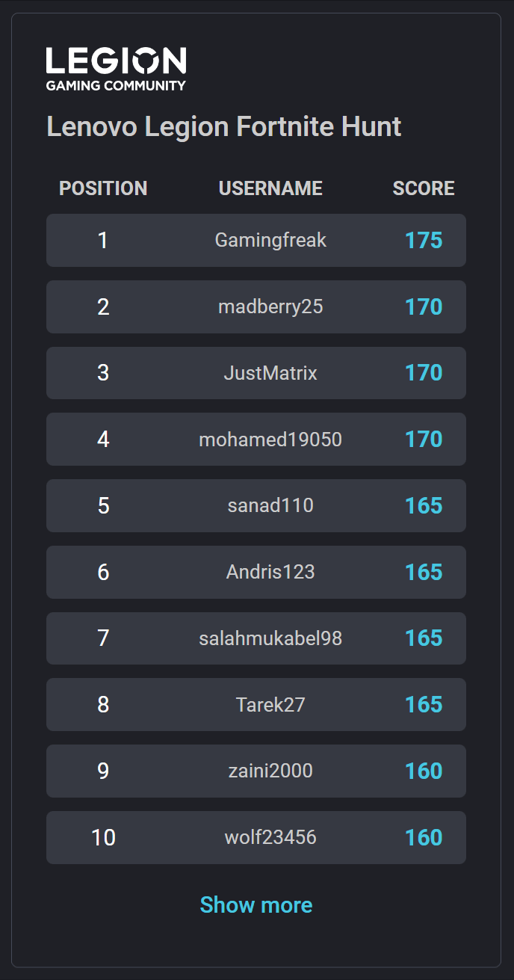The width and height of the screenshot is (514, 980).
Task: Expand the list with Show more
Action: tap(256, 905)
